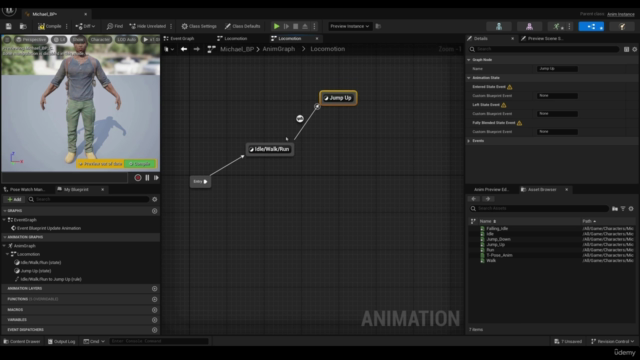Open the viewport Show menu

(78, 40)
